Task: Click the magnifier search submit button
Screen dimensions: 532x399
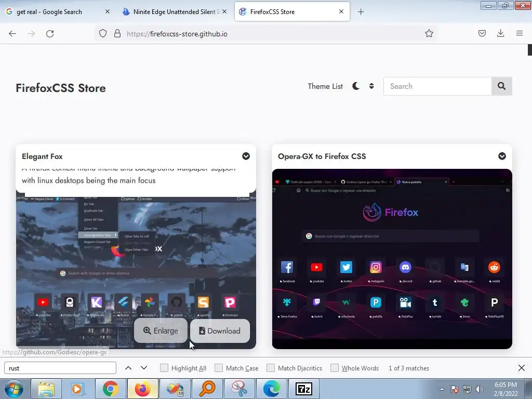Action: [x=501, y=86]
